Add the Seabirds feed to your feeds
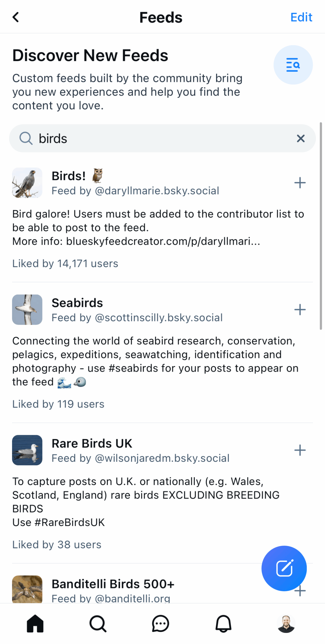 point(300,310)
